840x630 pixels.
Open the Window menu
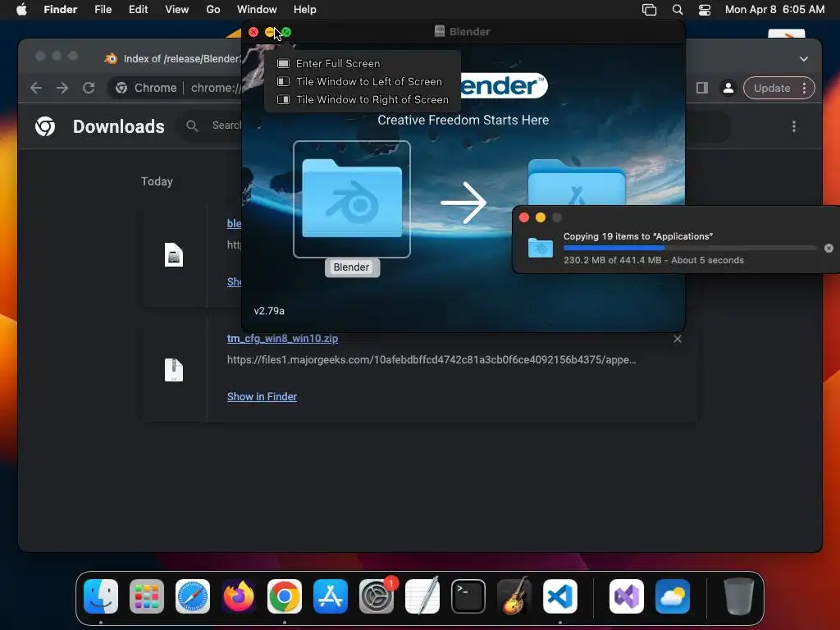click(257, 10)
